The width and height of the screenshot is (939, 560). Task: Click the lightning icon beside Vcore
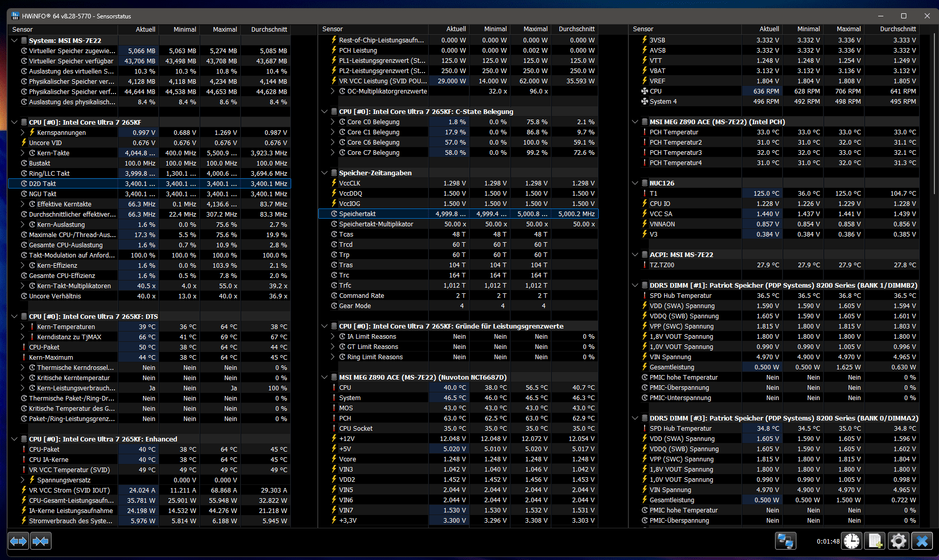pyautogui.click(x=334, y=459)
